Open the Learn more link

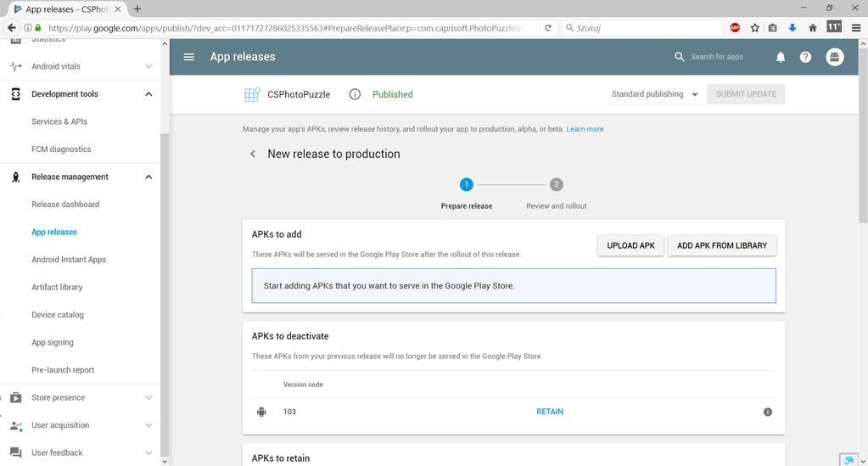point(585,129)
